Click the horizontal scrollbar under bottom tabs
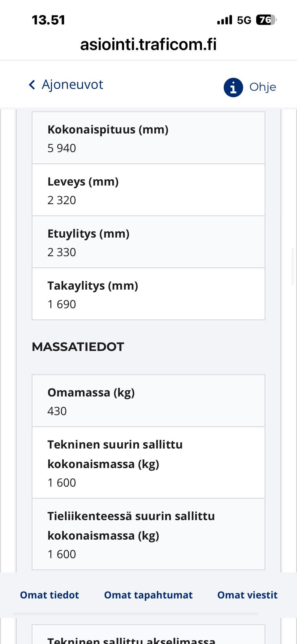The height and width of the screenshot is (644, 297). [x=136, y=613]
